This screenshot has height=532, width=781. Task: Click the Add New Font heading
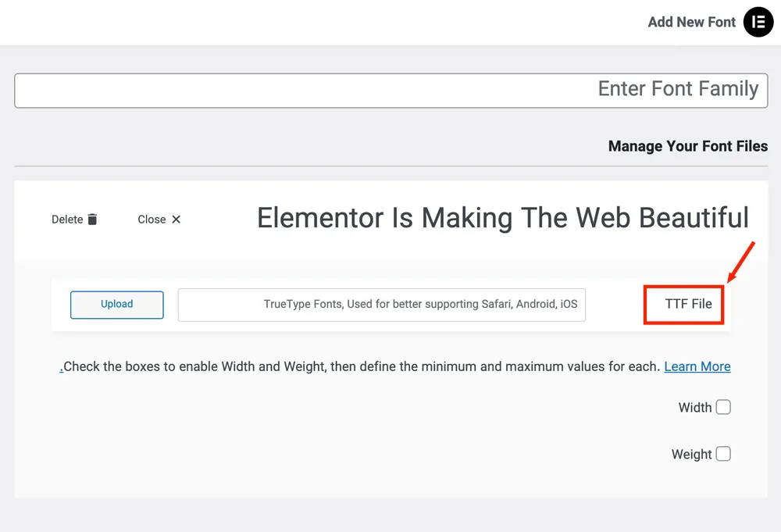pos(691,22)
